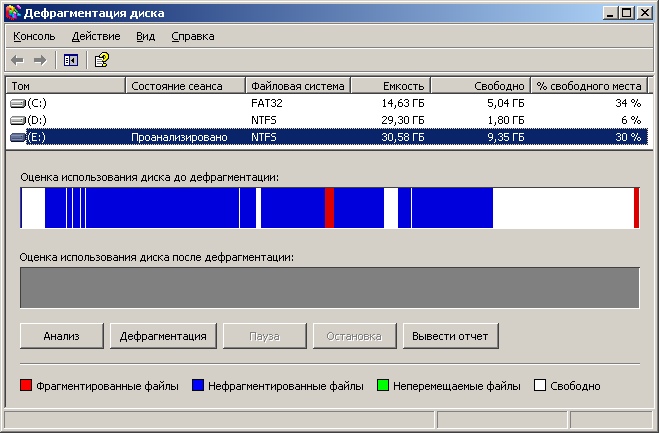Toggle the console tree pane icon
659x433 pixels.
[71, 60]
